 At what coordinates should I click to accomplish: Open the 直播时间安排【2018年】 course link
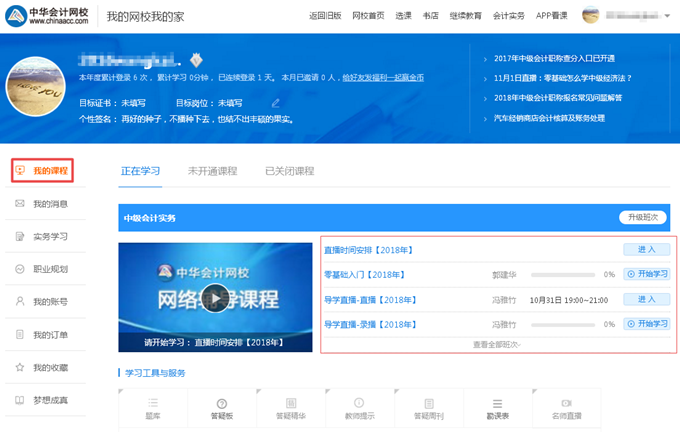coord(369,250)
